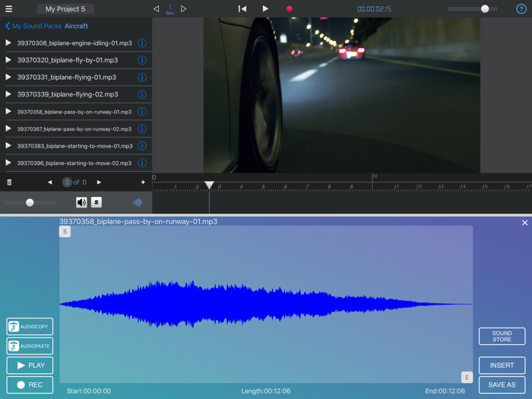This screenshot has height=399, width=532.
Task: Click the 0 of 0 clip counter
Action: pyautogui.click(x=75, y=182)
